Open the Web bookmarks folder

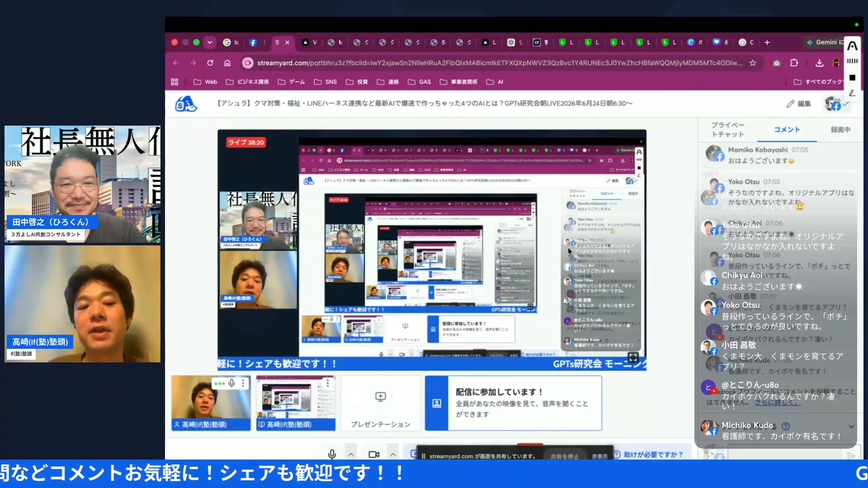click(205, 82)
